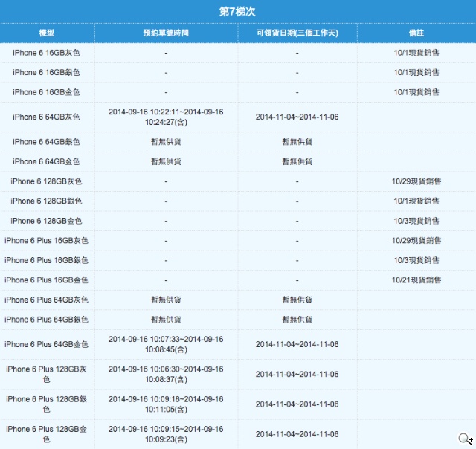Image resolution: width=476 pixels, height=449 pixels.
Task: Click 10/1現貨銷售 note for iPhone 6 16GB銀色
Action: click(416, 73)
